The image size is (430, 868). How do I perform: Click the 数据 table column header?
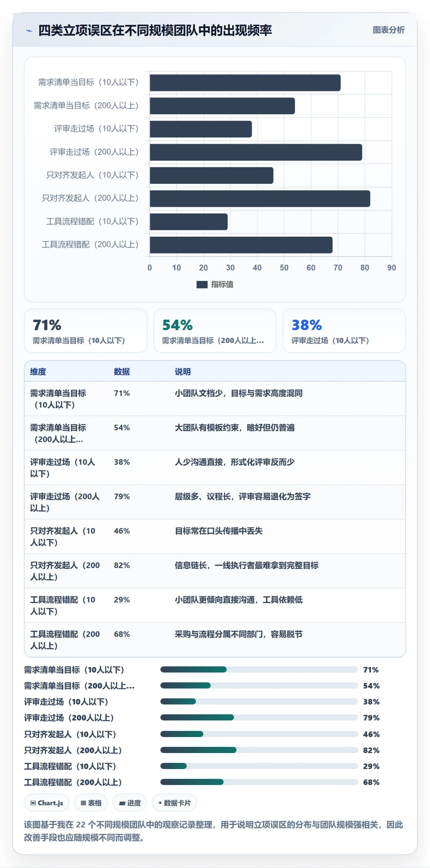pos(122,372)
